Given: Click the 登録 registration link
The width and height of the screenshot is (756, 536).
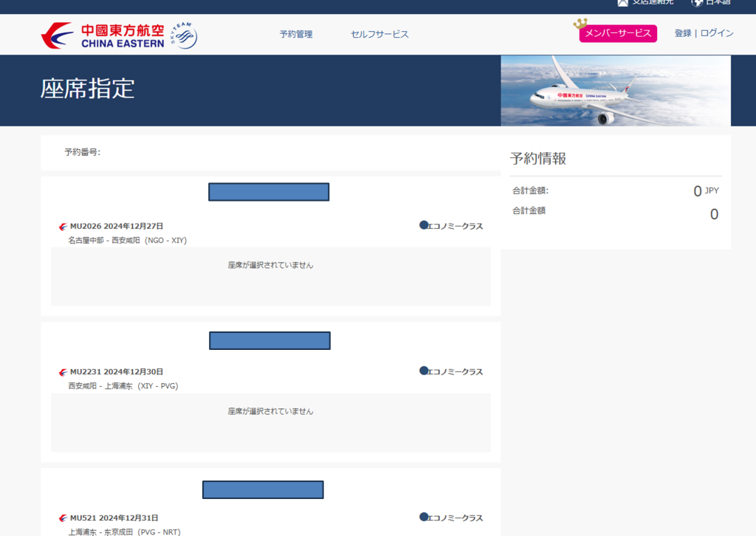Looking at the screenshot, I should pos(683,33).
